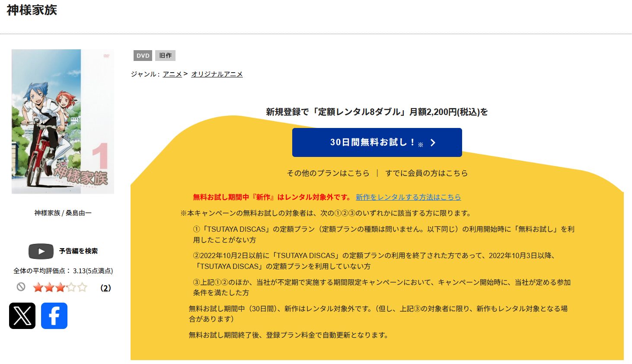Click chevron arrow on free trial button
Image resolution: width=632 pixels, height=364 pixels.
[433, 143]
